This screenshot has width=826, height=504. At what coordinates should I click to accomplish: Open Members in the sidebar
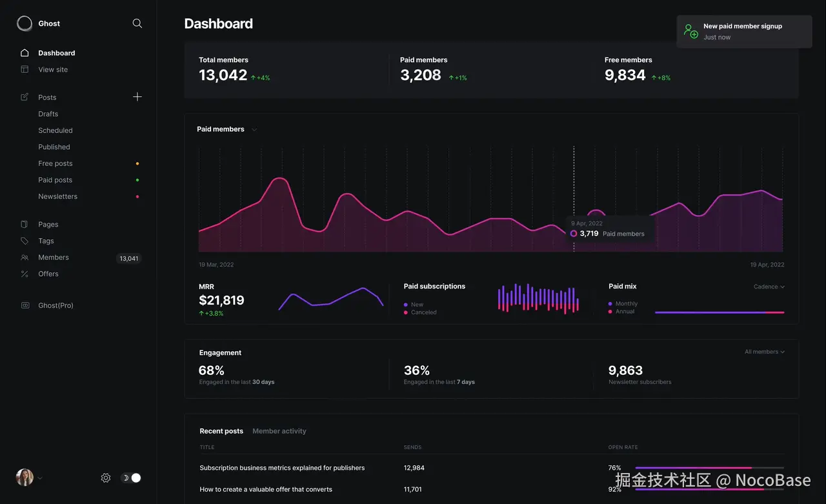coord(54,257)
